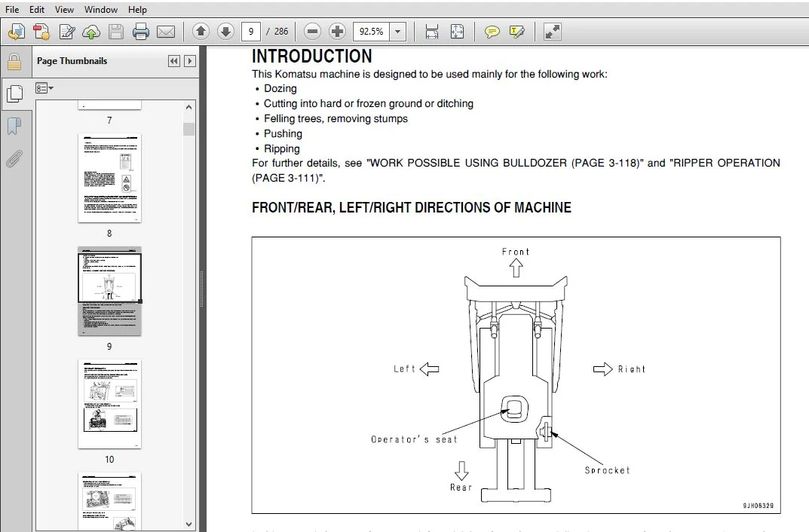Viewport: 809px width, 532px height.
Task: Open the Bookmarks panel icon
Action: point(14,126)
